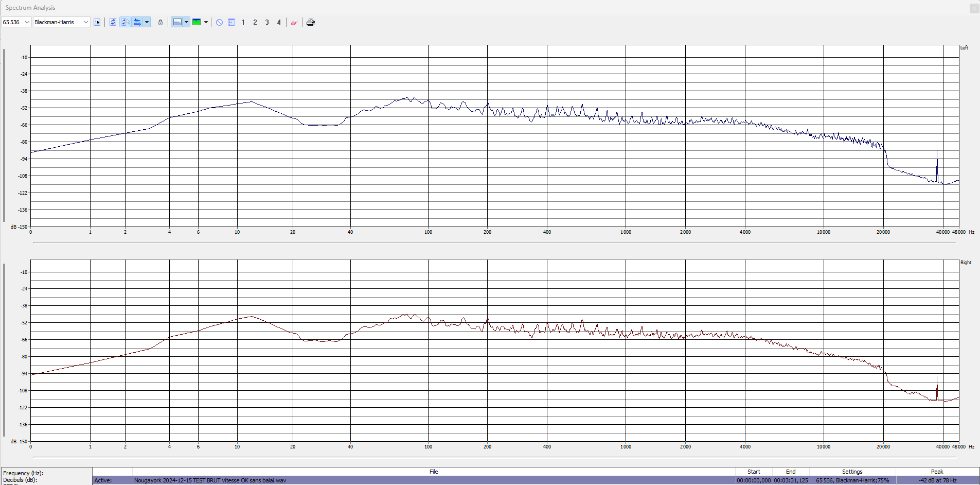The height and width of the screenshot is (485, 980).
Task: Click the Peak column header
Action: pyautogui.click(x=937, y=472)
